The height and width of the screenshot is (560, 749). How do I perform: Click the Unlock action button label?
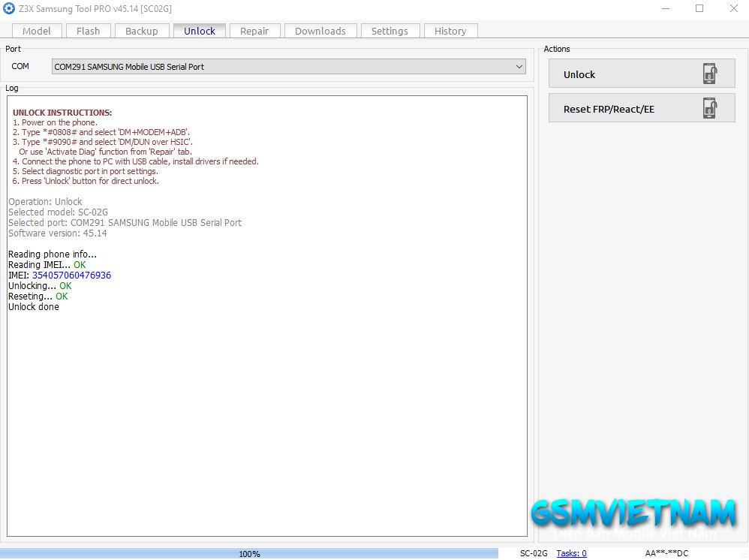point(579,74)
